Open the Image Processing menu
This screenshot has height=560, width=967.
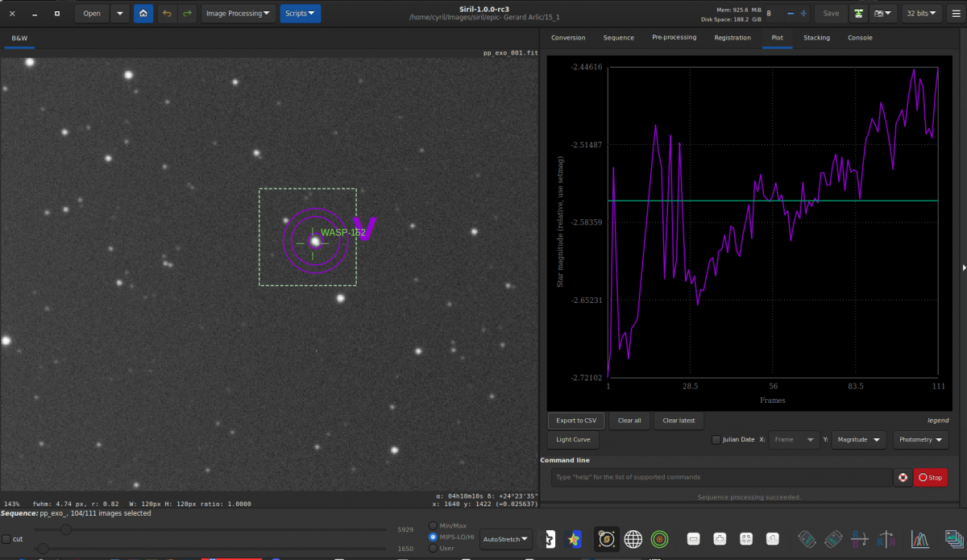238,13
